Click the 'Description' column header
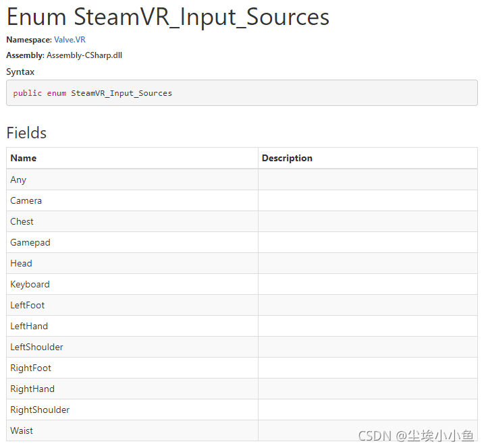 tap(287, 159)
